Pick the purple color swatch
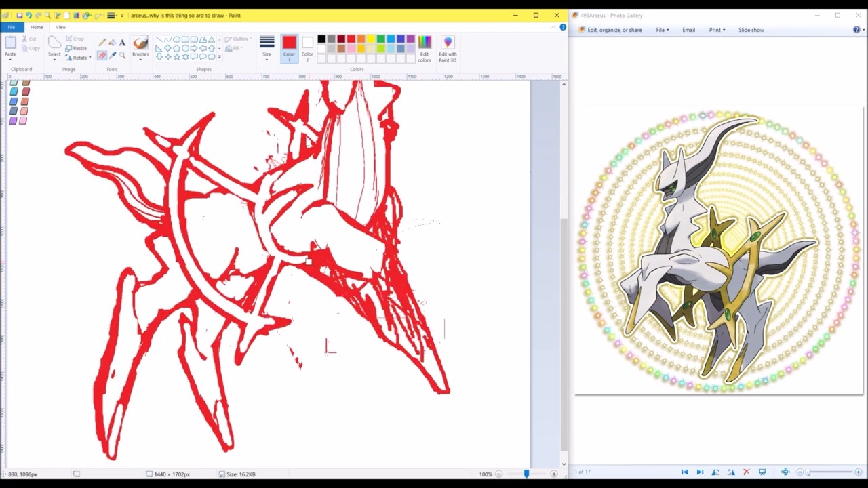Viewport: 868px width, 488px height. click(x=411, y=39)
